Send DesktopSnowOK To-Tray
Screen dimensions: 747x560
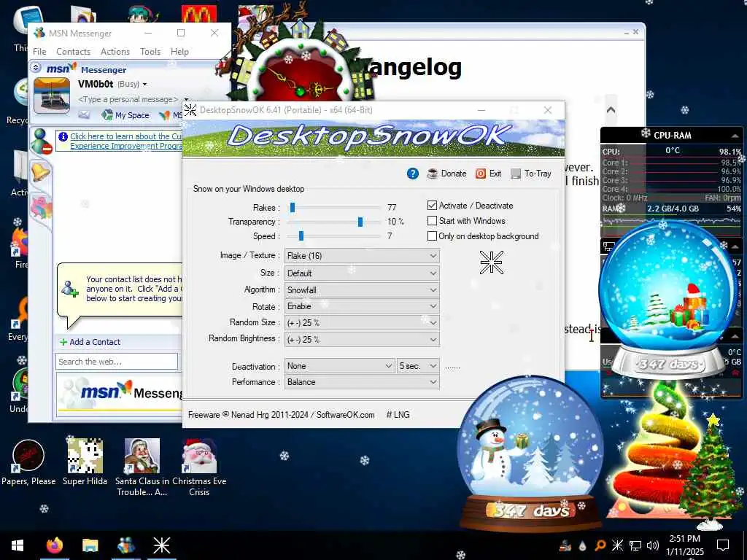tap(531, 174)
